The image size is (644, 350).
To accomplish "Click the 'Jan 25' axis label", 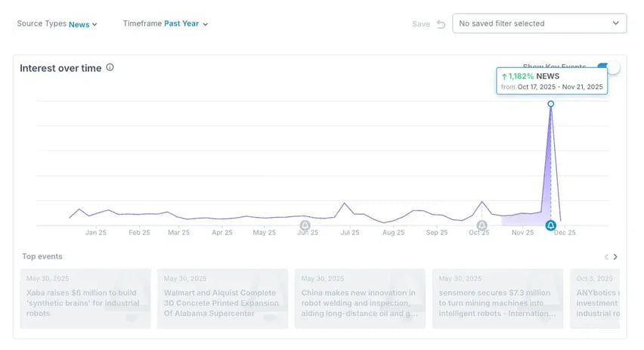I will coord(96,233).
